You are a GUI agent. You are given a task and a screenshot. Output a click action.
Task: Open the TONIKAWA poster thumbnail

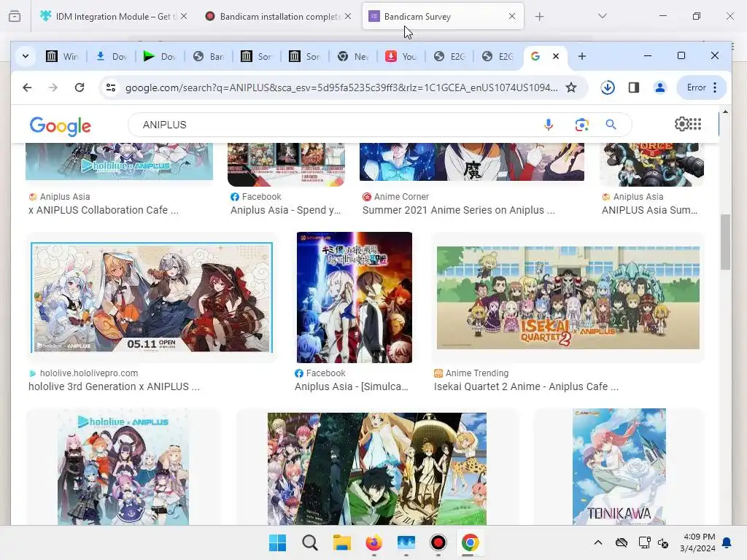coord(619,467)
